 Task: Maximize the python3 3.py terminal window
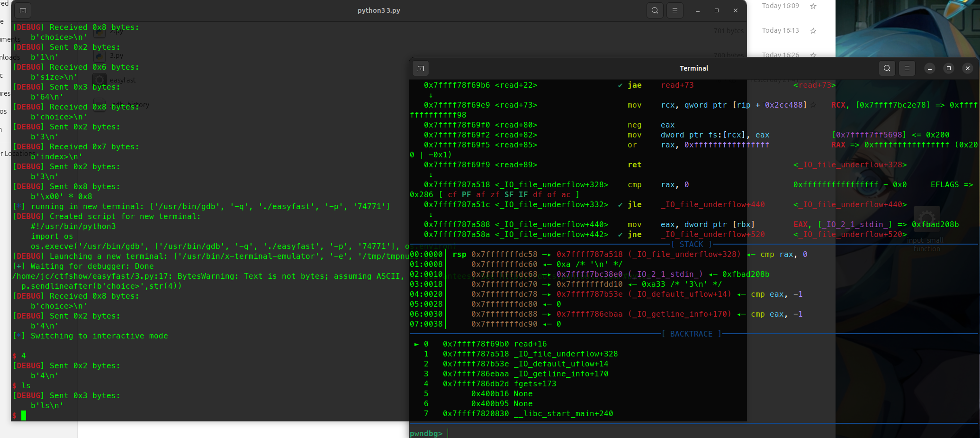pos(716,10)
